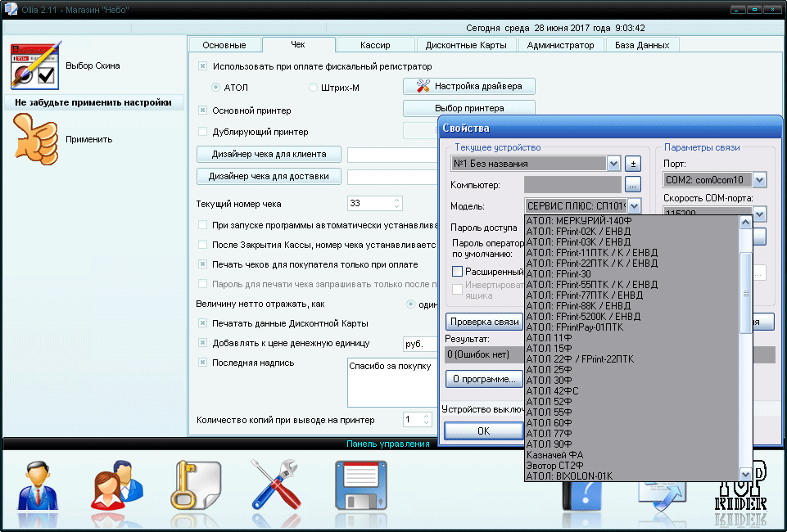Click the ± button beside the current device
The width and height of the screenshot is (787, 532).
633,164
